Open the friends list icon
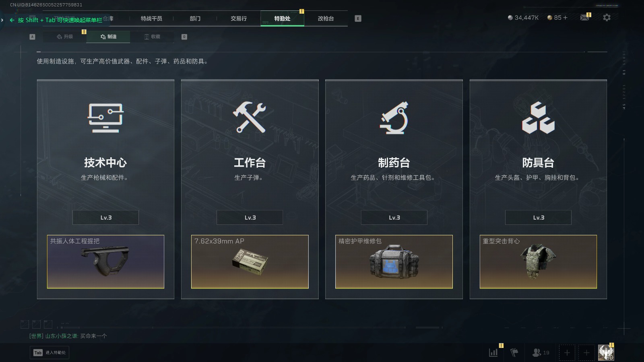 pos(541,353)
